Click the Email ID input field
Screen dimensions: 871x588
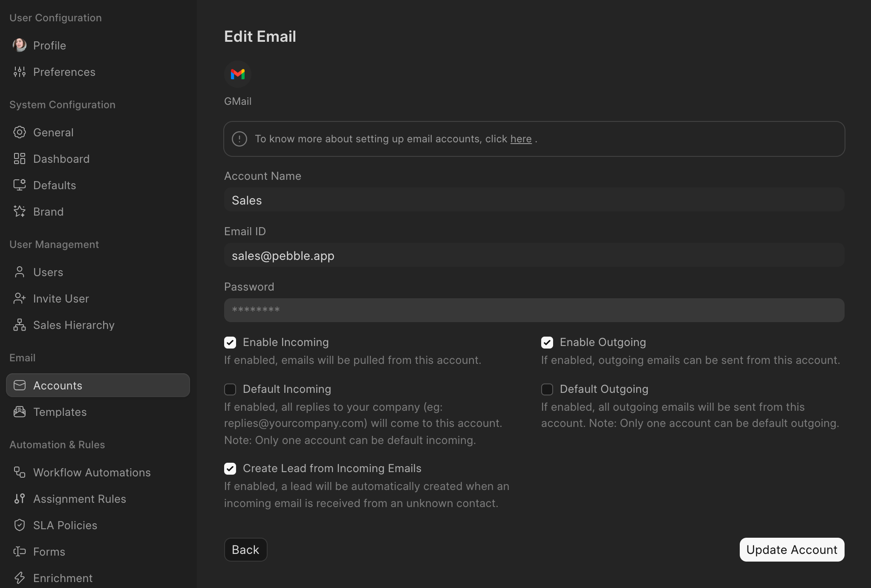coord(534,255)
